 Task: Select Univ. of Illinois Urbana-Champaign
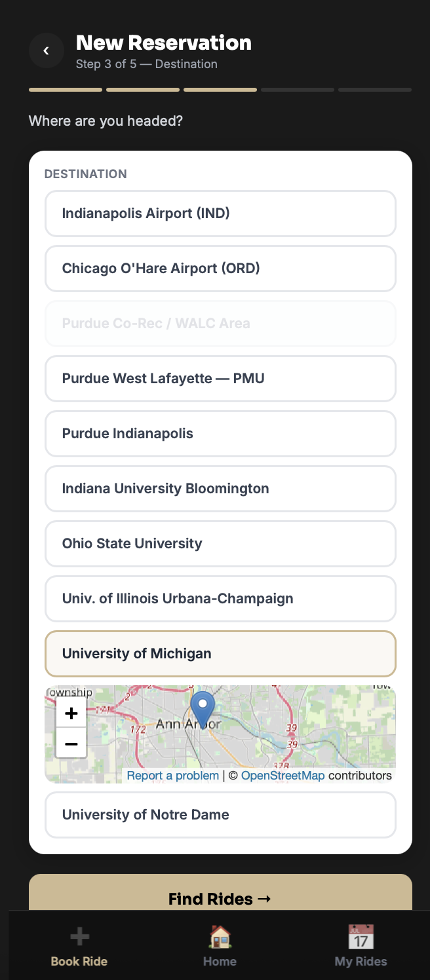[x=220, y=599]
